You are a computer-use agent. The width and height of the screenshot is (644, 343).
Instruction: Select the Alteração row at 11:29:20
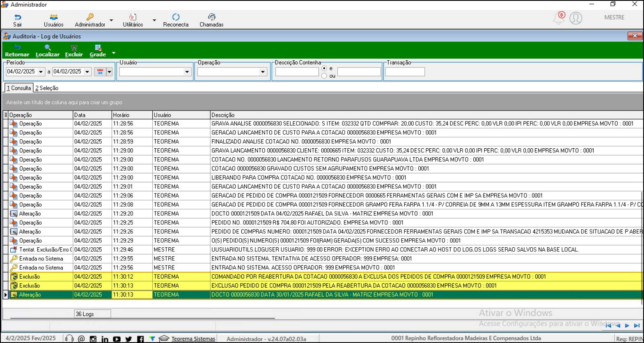pos(323,214)
